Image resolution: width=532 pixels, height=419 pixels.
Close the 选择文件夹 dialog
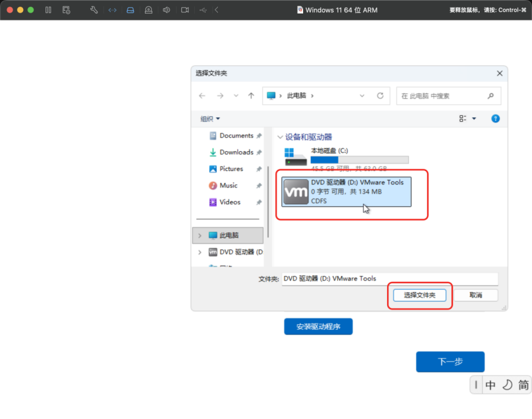click(x=499, y=73)
